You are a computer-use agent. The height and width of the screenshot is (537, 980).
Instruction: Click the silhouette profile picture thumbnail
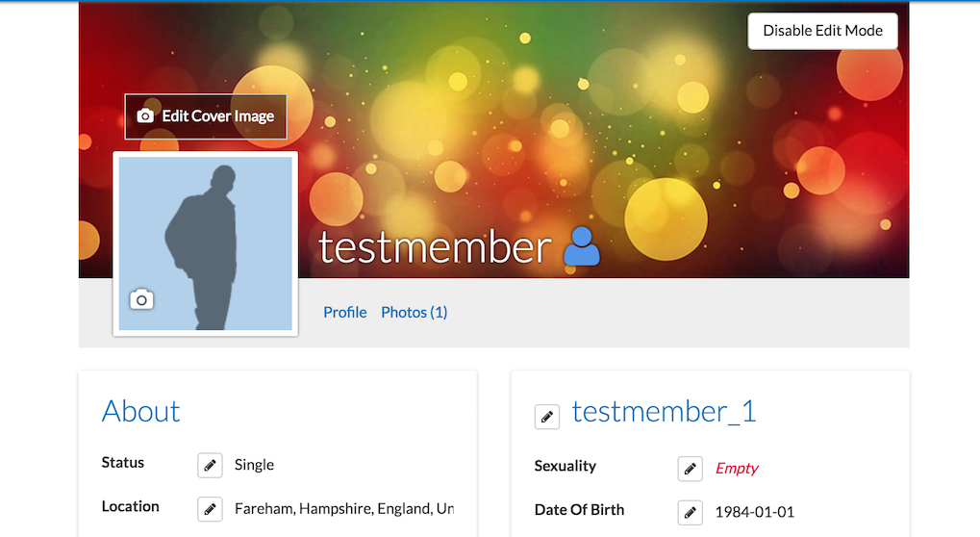[x=206, y=243]
